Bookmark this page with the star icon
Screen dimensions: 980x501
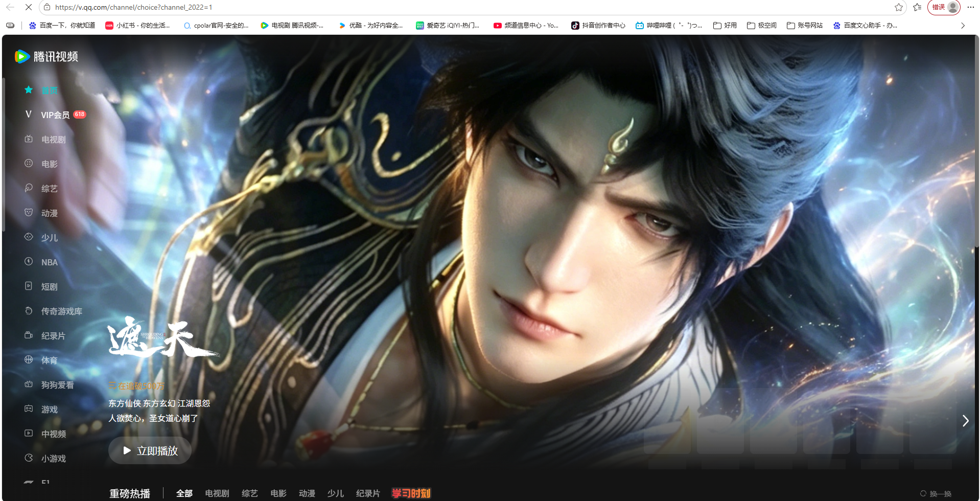click(x=899, y=7)
